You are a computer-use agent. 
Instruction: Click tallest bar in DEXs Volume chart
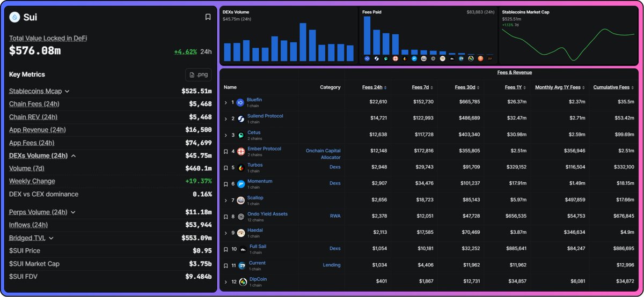tap(303, 42)
